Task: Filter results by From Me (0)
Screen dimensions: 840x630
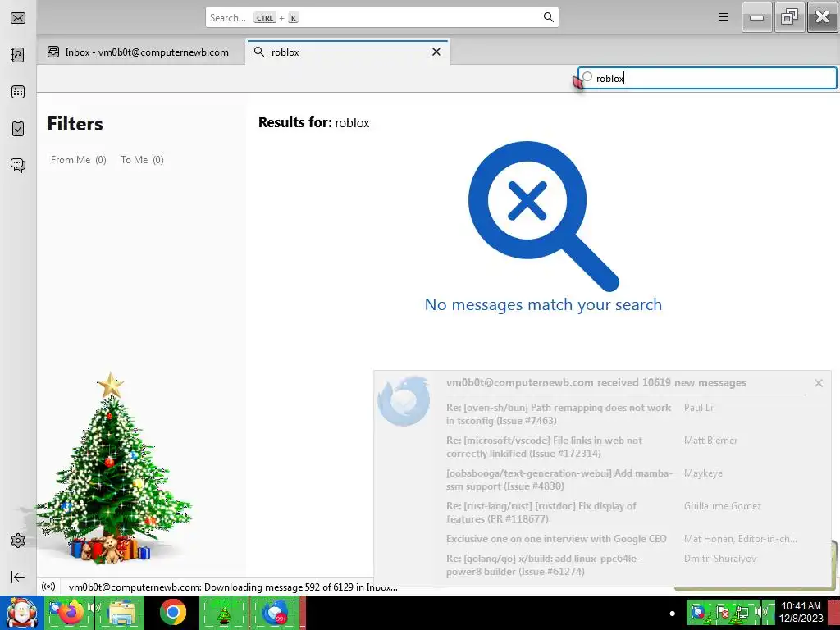Action: point(79,160)
